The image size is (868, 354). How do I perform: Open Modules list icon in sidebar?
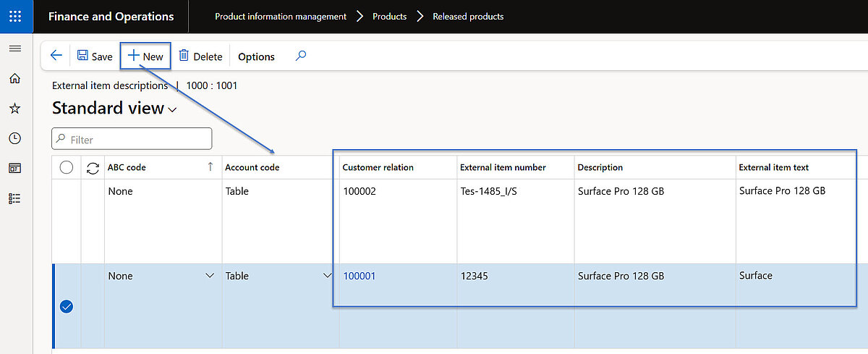click(14, 198)
